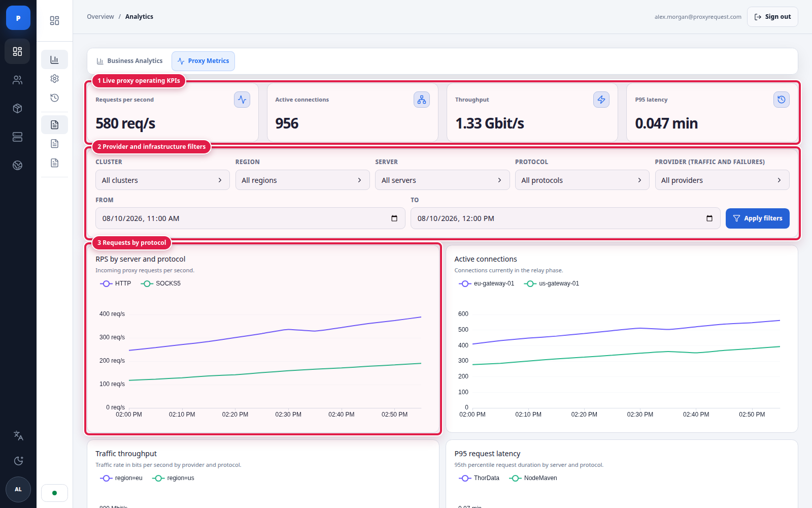
Task: Open the All clusters dropdown
Action: [162, 180]
